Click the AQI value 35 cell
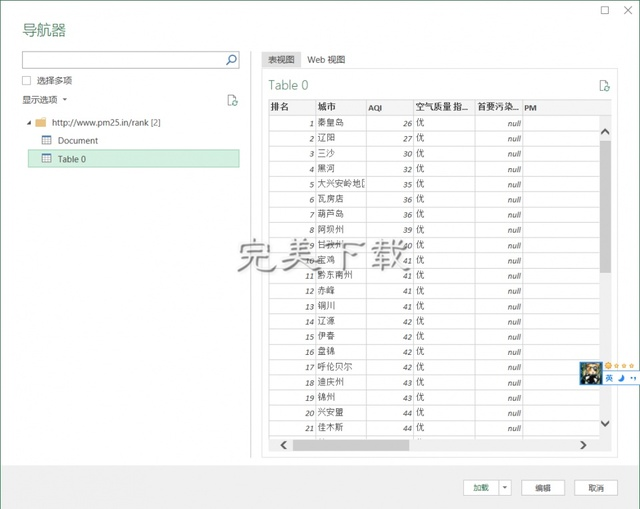The width and height of the screenshot is (640, 509). pyautogui.click(x=390, y=184)
